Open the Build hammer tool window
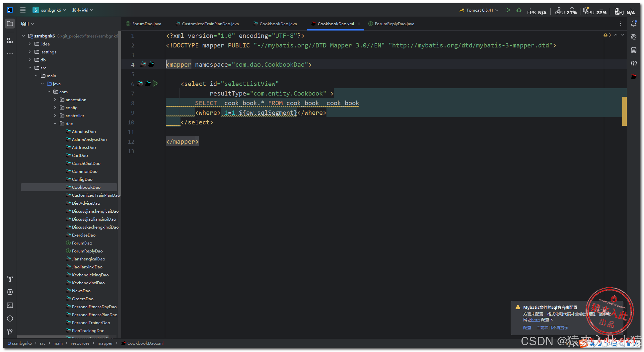644x352 pixels. 10,279
